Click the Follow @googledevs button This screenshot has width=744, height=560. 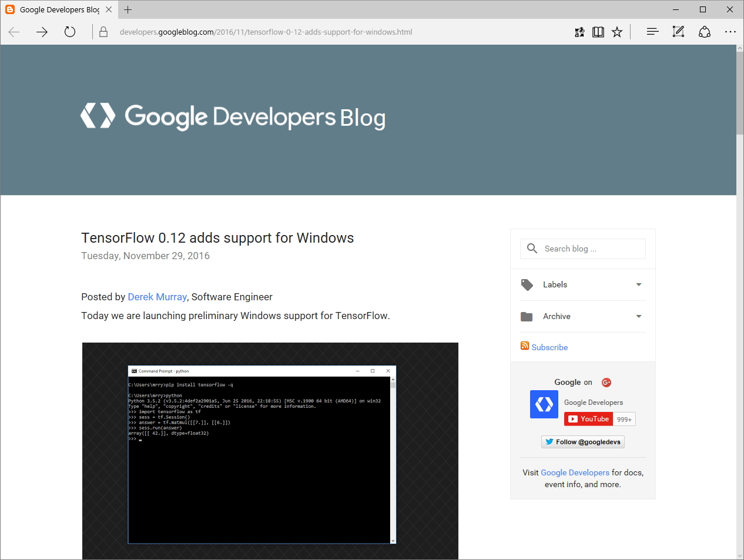(x=582, y=441)
